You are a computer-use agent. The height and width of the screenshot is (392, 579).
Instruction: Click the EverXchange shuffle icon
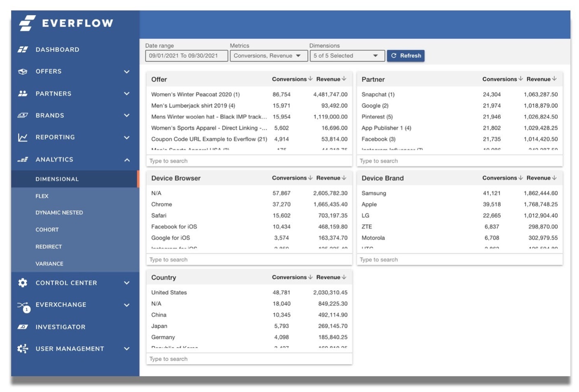[23, 306]
